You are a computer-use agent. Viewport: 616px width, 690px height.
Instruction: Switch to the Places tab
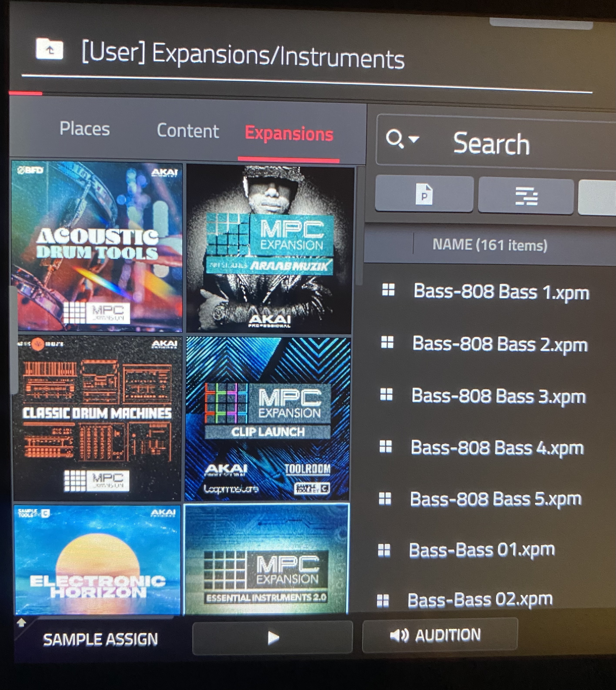85,129
